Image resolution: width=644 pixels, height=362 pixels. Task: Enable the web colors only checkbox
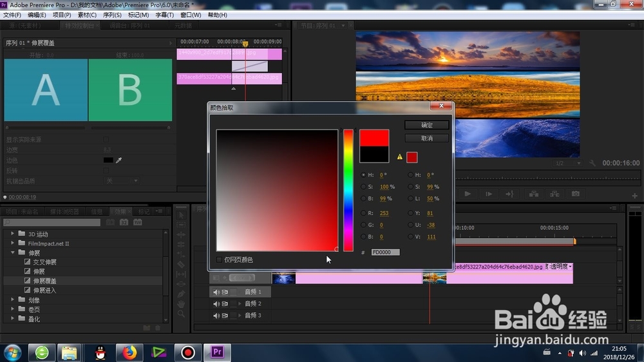point(220,260)
